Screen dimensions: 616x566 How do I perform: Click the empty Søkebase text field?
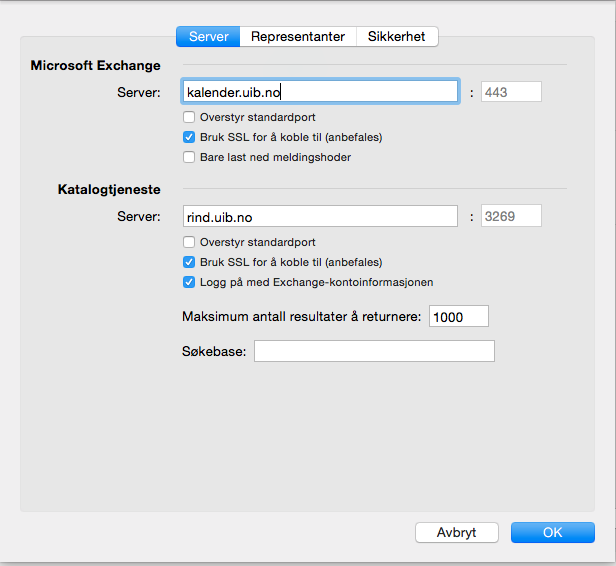point(374,351)
